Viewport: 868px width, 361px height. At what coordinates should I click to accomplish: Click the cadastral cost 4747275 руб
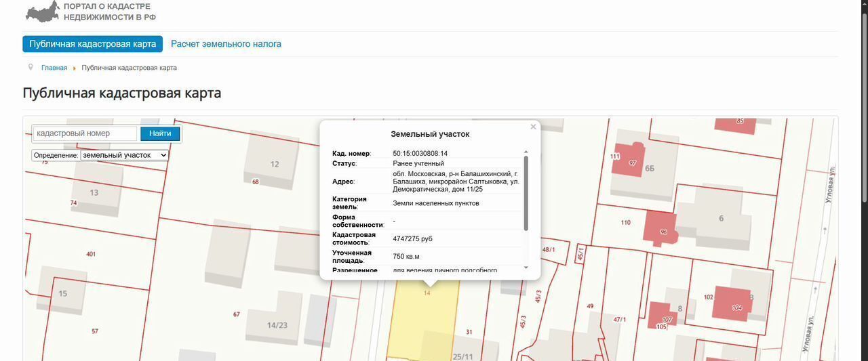coord(412,239)
